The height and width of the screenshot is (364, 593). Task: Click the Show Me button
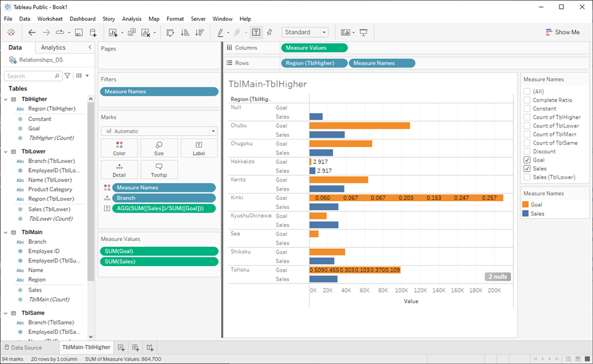pyautogui.click(x=563, y=33)
